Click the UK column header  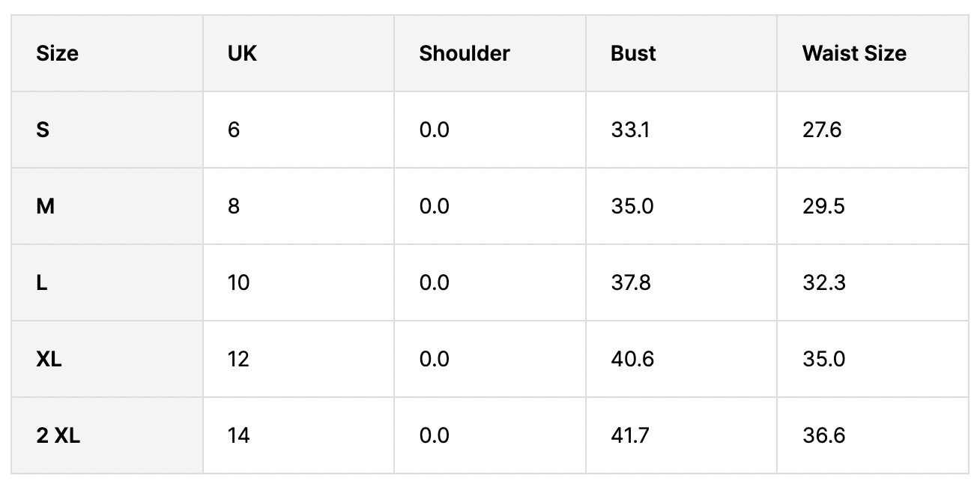[242, 54]
